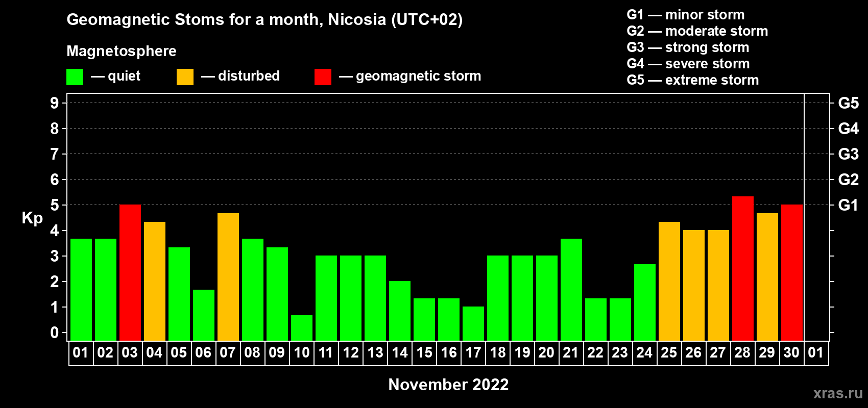Click date label 15 on the axis
The height and width of the screenshot is (408, 868).
pyautogui.click(x=424, y=352)
